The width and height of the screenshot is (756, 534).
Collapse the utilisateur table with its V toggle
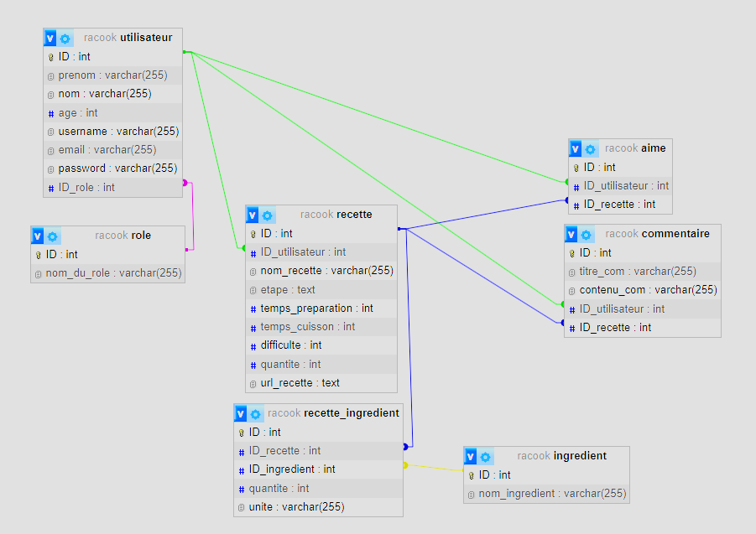tap(50, 39)
